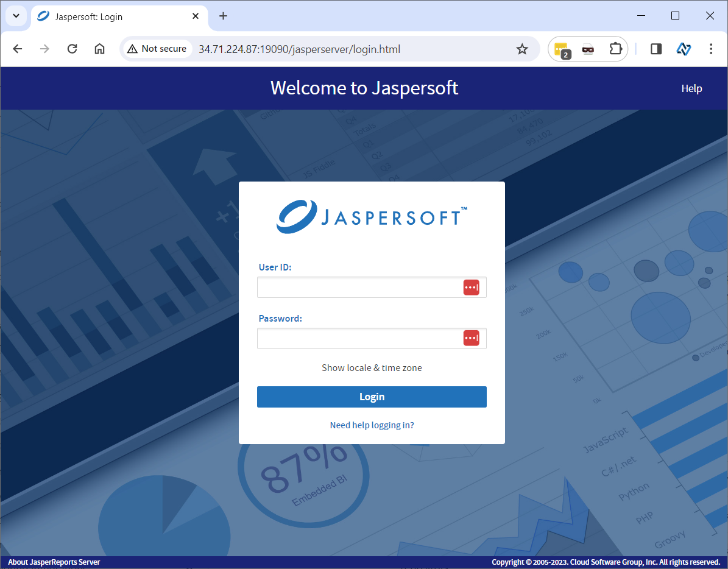This screenshot has height=569, width=728.
Task: Click the Jaspersoft logo on the login form
Action: click(372, 217)
